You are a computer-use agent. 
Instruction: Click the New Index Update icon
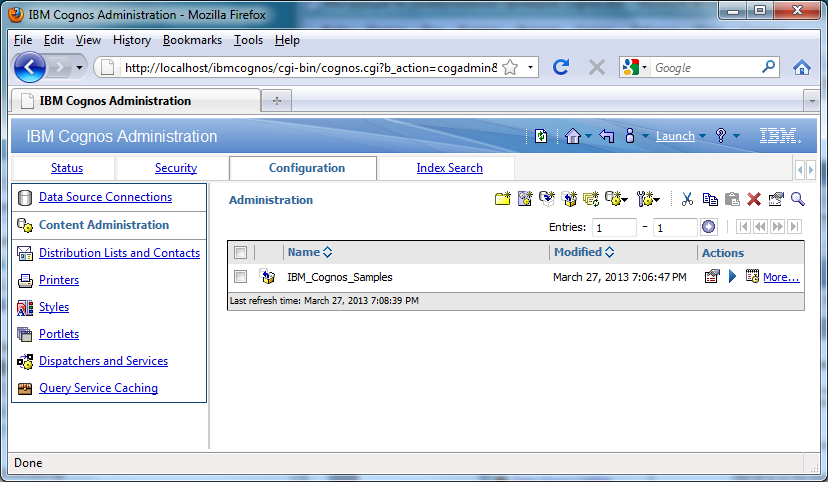point(591,199)
